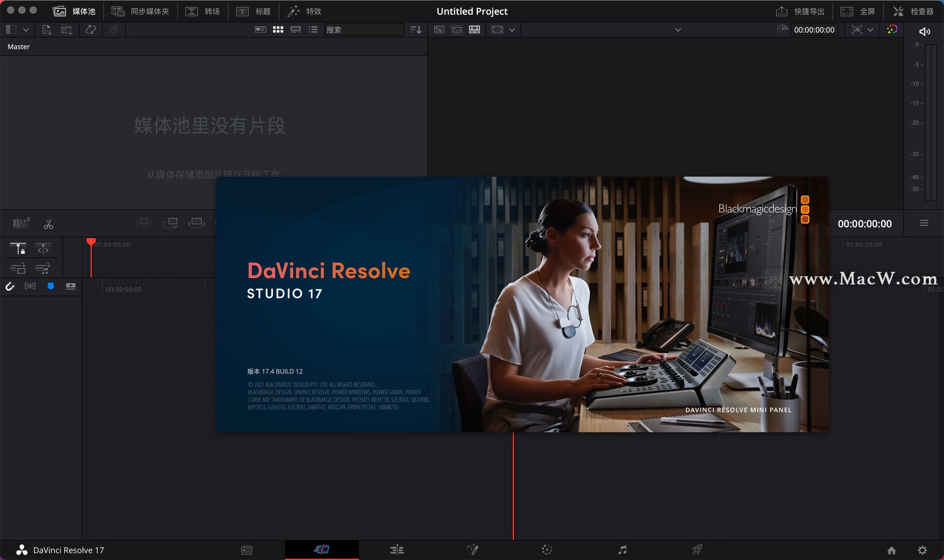Open the 媒体池 media pool panel
The image size is (944, 560).
point(74,11)
